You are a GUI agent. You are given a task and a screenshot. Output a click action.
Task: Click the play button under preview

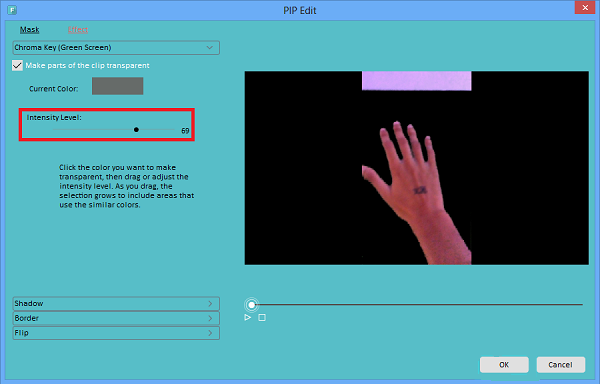[x=248, y=317]
